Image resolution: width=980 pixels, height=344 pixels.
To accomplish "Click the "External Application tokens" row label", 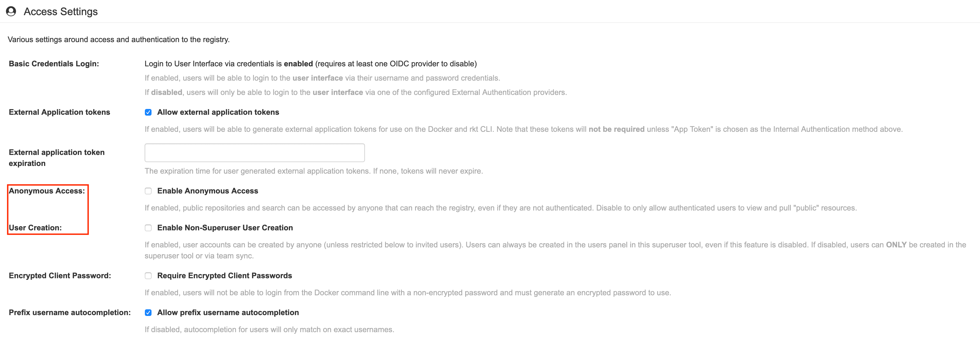I will pyautogui.click(x=59, y=112).
